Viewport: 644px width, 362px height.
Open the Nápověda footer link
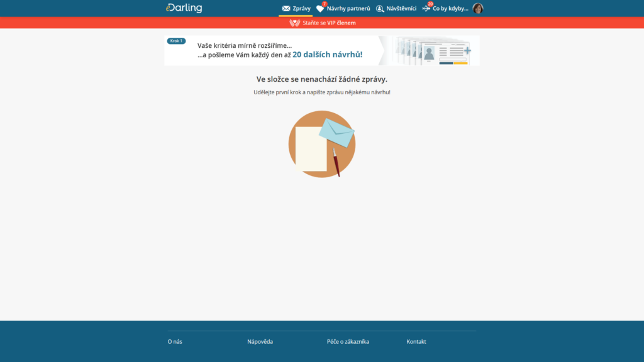point(260,341)
